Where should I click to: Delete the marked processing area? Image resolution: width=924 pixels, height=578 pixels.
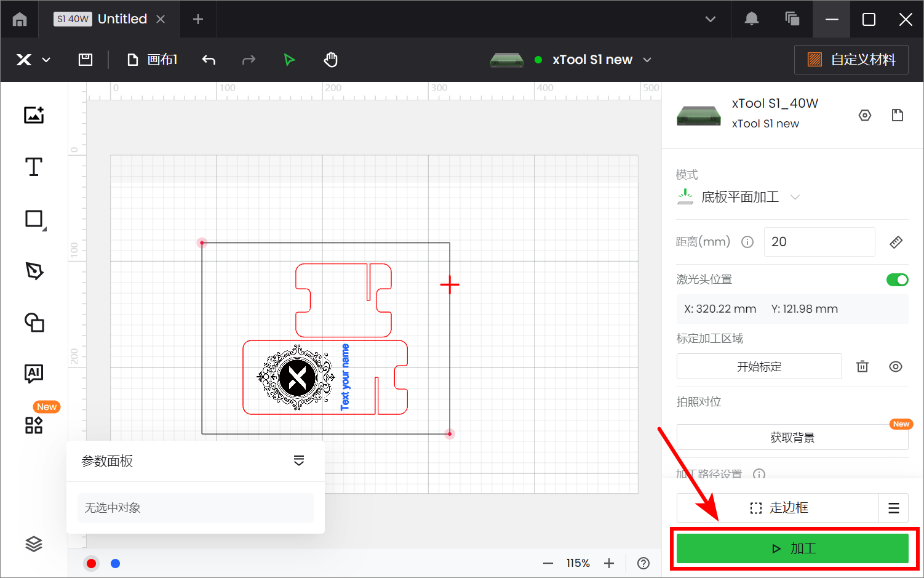click(x=862, y=366)
